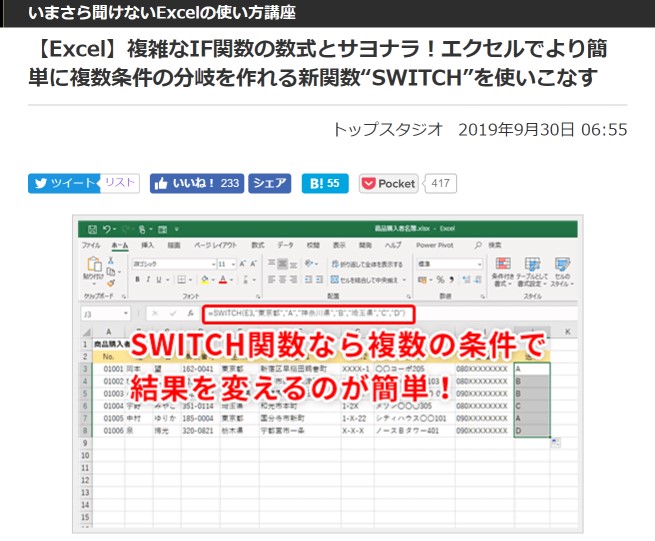Click the Pocket count 417 bubble
The height and width of the screenshot is (541, 655).
pyautogui.click(x=441, y=183)
